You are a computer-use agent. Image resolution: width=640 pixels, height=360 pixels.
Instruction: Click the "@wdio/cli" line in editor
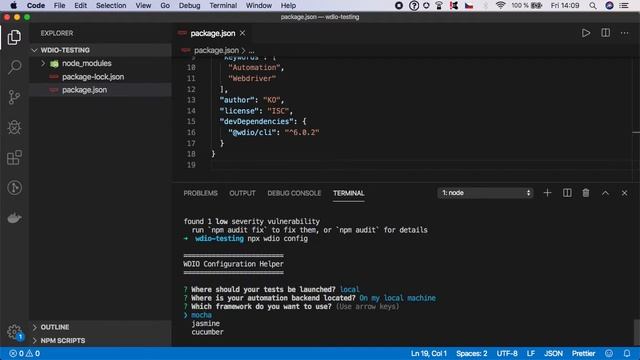click(273, 132)
